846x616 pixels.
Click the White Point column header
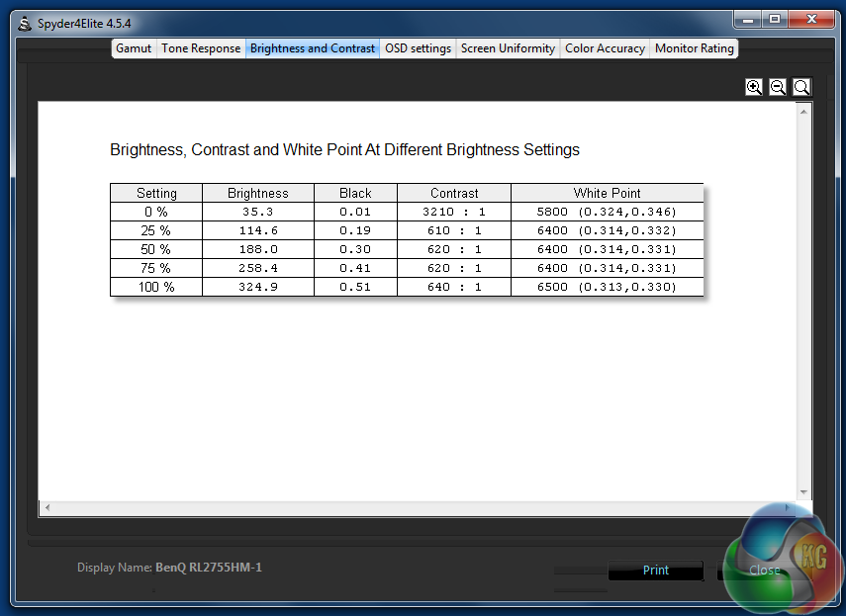[x=607, y=193]
